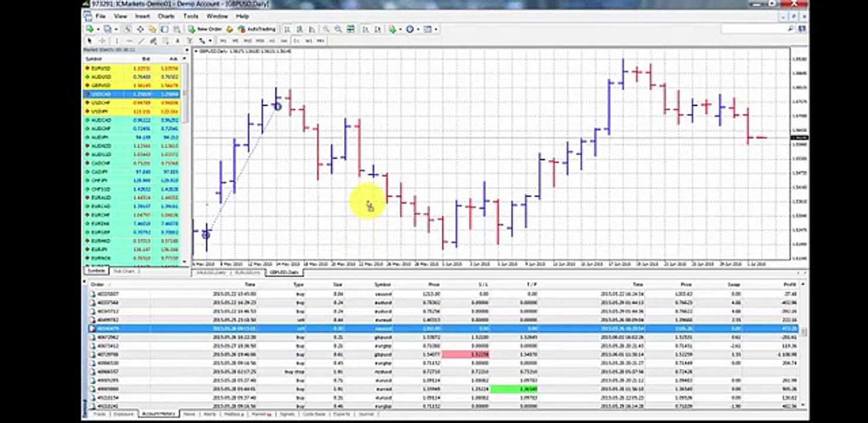Expand the Arrows tool dropdown arrow
The width and height of the screenshot is (868, 423).
[x=210, y=41]
